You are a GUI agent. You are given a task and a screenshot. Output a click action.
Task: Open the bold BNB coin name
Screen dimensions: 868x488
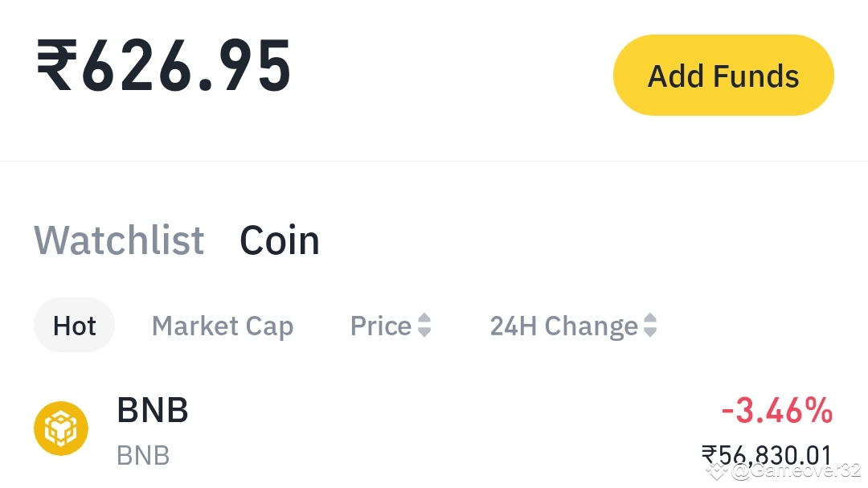coord(153,410)
